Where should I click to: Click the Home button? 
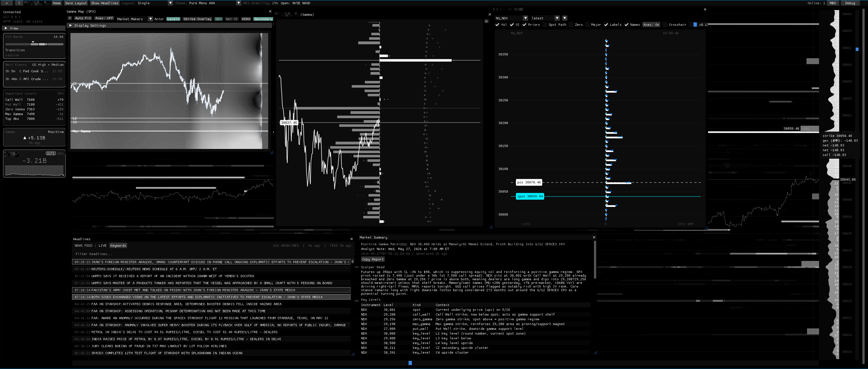pos(56,3)
